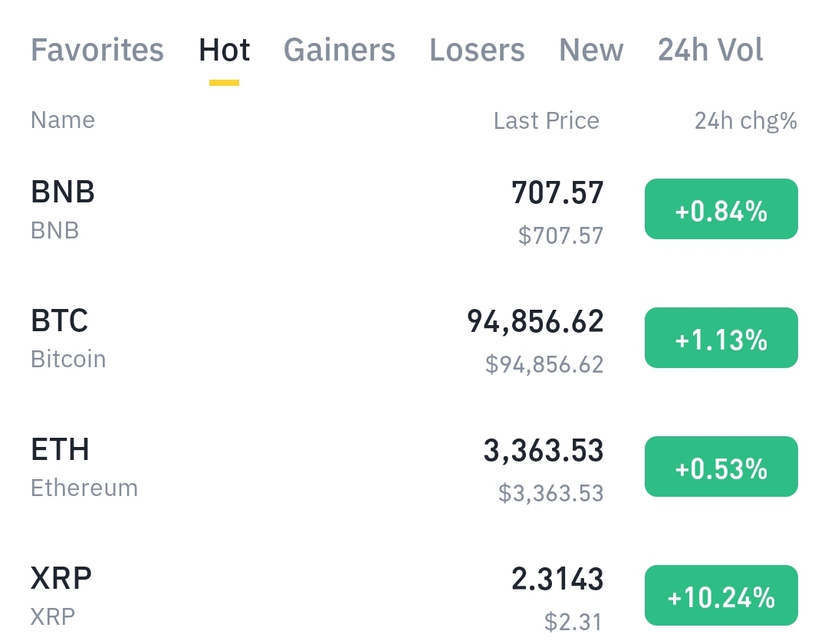The image size is (828, 644).
Task: Open the Gainers tab
Action: point(340,51)
